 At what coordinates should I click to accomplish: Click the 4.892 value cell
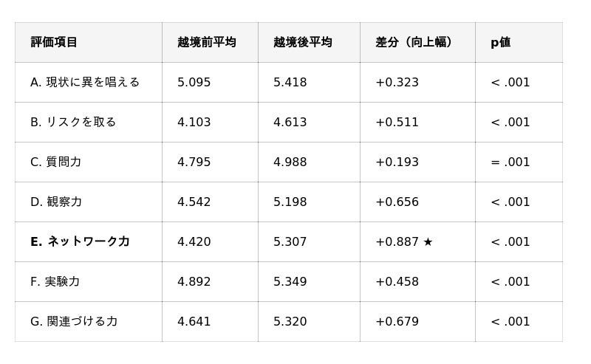click(194, 282)
